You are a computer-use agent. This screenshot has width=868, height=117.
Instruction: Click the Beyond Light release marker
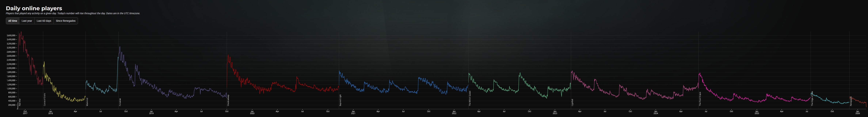point(340,100)
